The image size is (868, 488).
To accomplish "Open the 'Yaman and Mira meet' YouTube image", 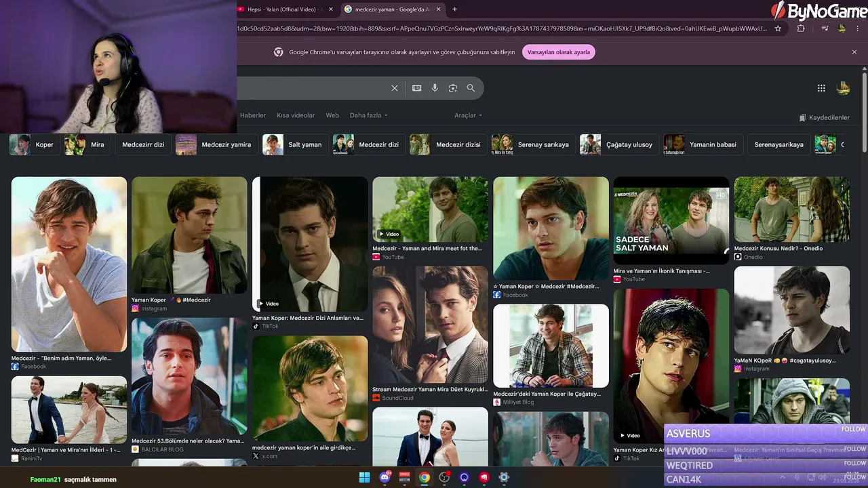I will (430, 209).
